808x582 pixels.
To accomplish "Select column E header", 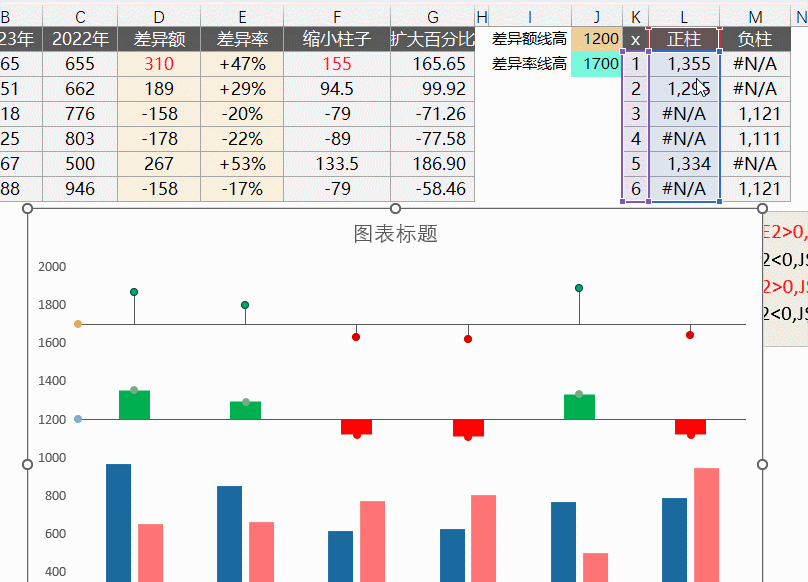I will tap(242, 16).
